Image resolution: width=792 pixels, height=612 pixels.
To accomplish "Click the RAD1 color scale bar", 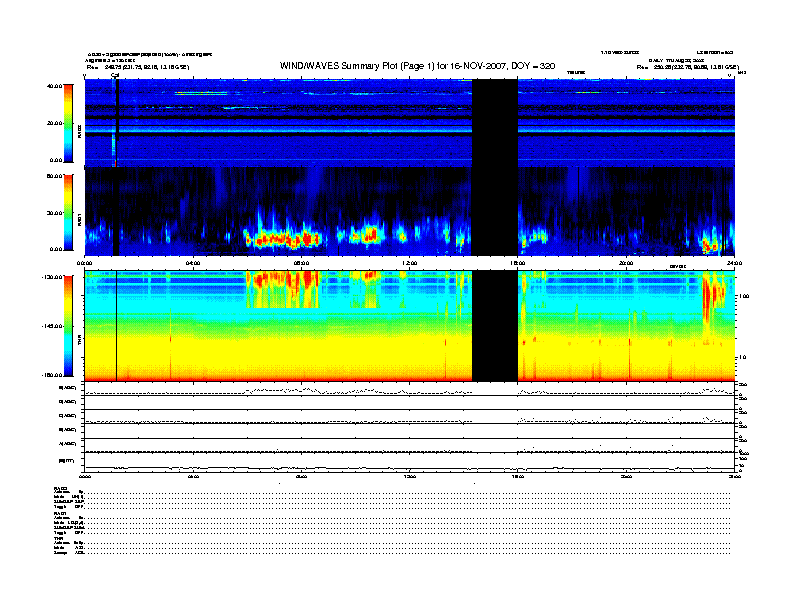I will [x=68, y=213].
